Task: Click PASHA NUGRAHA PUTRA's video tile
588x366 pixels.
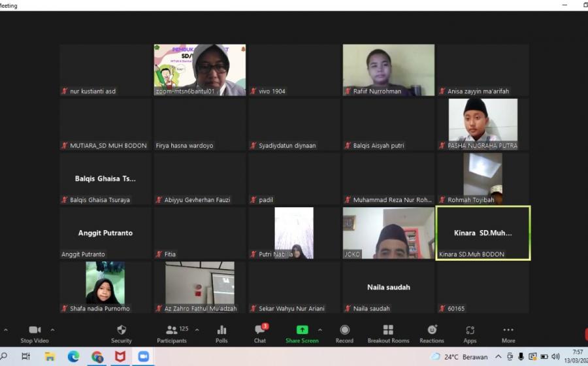Action: click(x=483, y=124)
